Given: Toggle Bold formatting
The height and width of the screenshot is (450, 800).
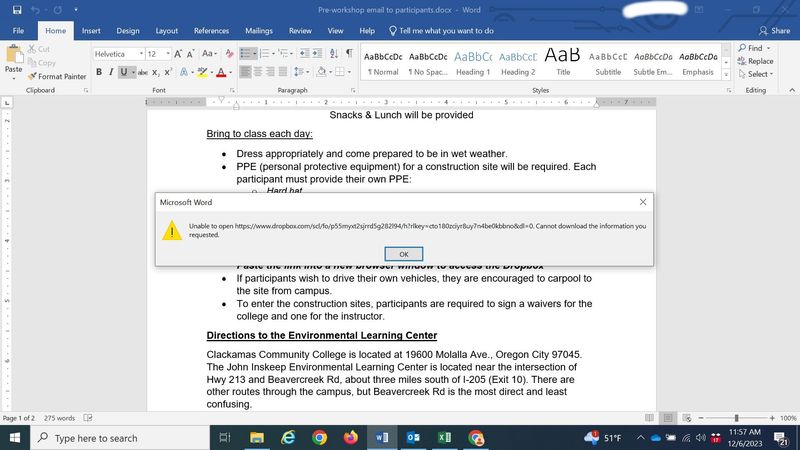Looking at the screenshot, I should point(99,72).
